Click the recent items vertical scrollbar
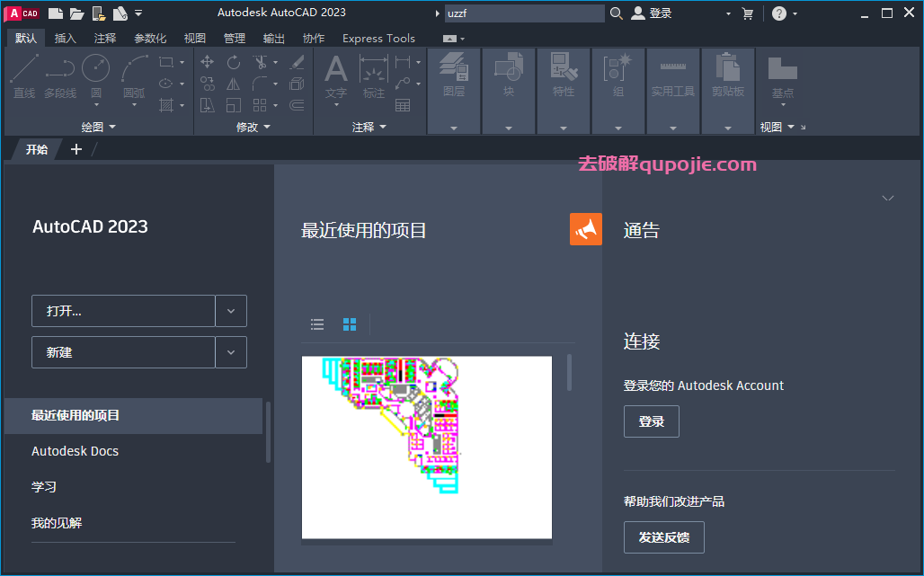Screen dimensions: 924x576 pos(569,372)
